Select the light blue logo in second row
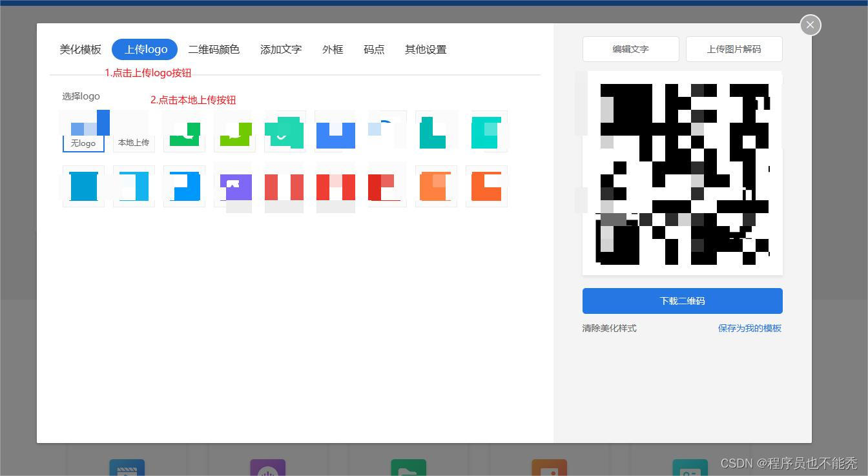 134,187
